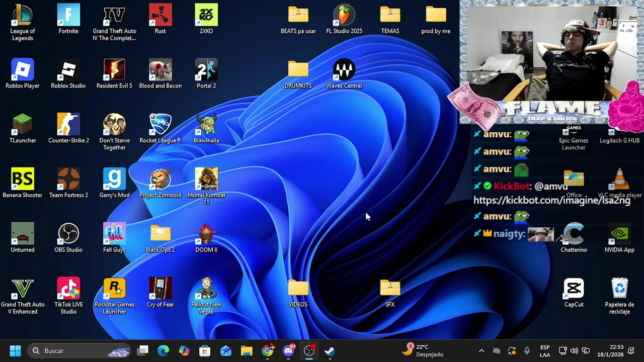
Task: Click Cry of Fear shortcut
Action: tap(160, 293)
